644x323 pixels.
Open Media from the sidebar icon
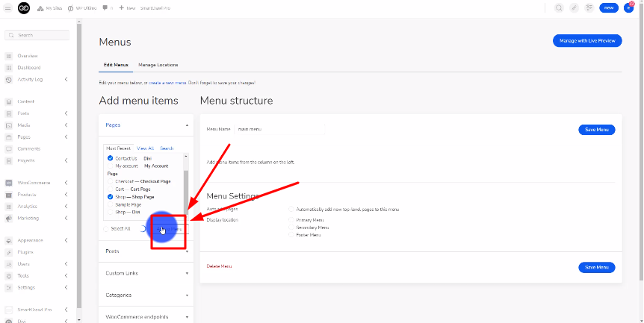click(x=8, y=125)
